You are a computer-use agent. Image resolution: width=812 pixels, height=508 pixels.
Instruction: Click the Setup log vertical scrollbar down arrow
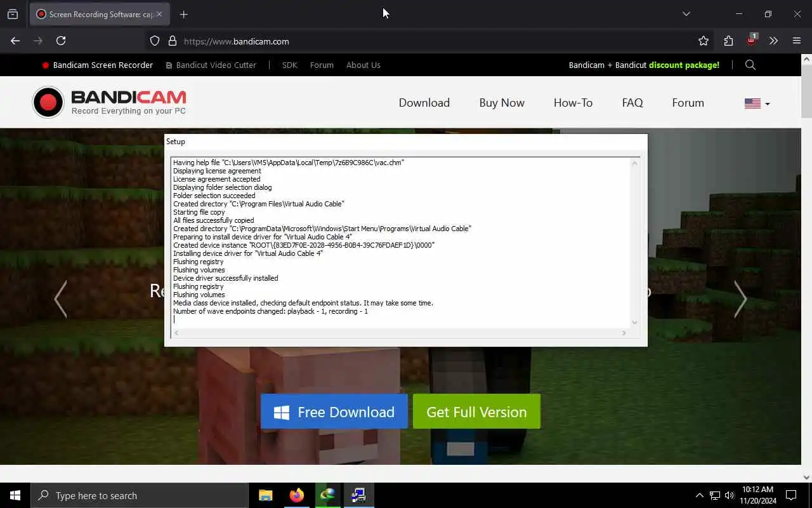(x=634, y=323)
